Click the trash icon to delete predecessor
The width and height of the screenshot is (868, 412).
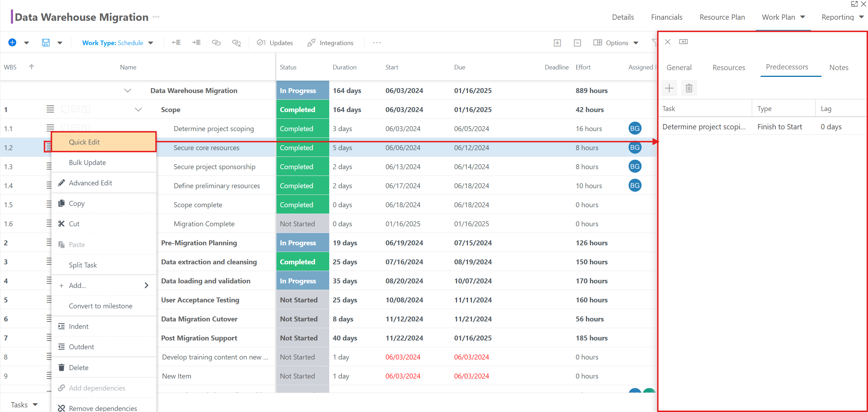pos(689,88)
